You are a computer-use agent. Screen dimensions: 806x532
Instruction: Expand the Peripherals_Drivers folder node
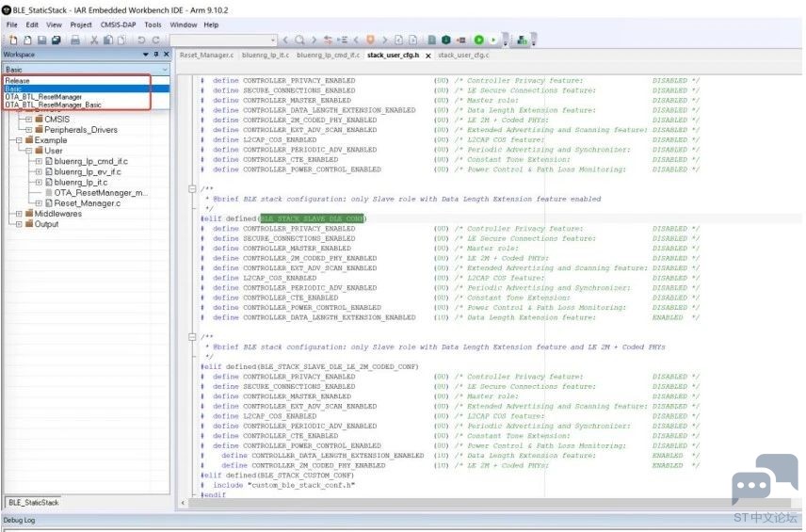[x=29, y=130]
